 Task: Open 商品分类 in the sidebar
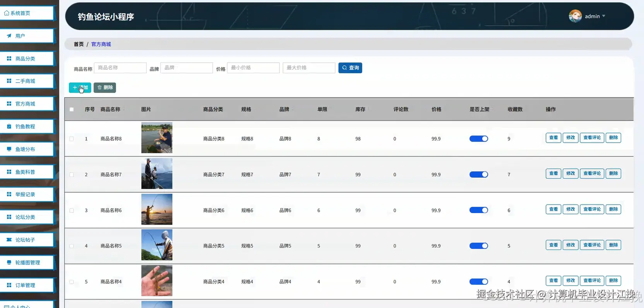point(27,59)
